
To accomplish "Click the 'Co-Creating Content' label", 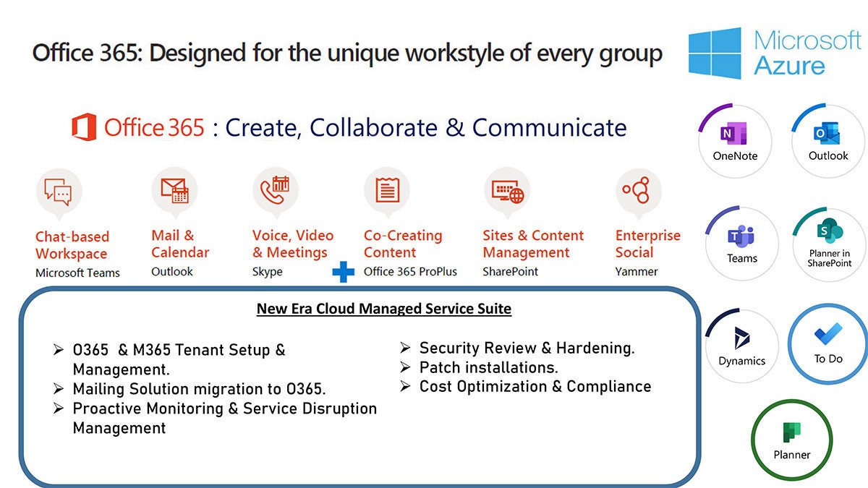I will (403, 244).
